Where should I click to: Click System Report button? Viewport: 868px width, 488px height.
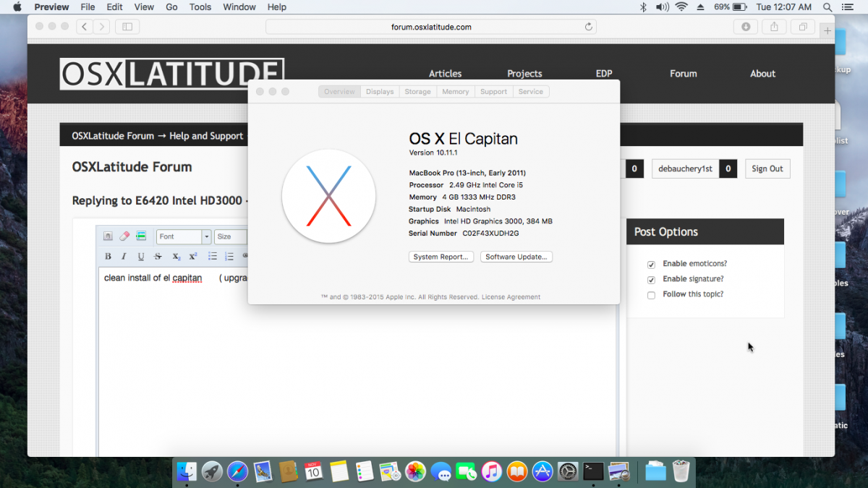pos(441,257)
